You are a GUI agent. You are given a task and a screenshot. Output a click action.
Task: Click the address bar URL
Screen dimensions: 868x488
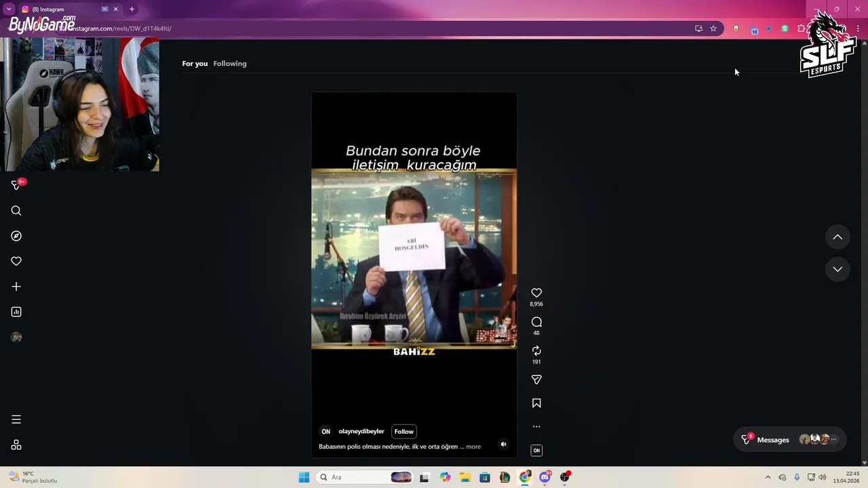(122, 28)
